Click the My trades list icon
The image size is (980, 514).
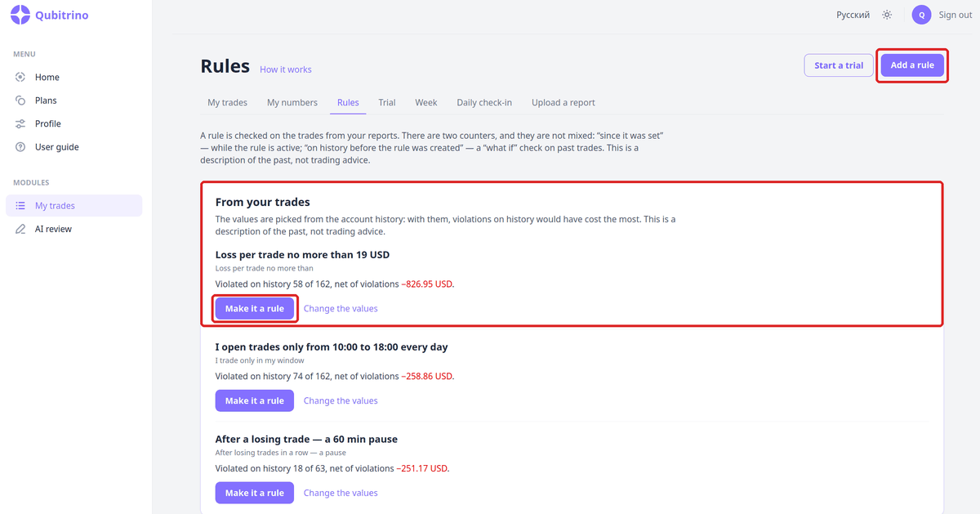(x=20, y=206)
